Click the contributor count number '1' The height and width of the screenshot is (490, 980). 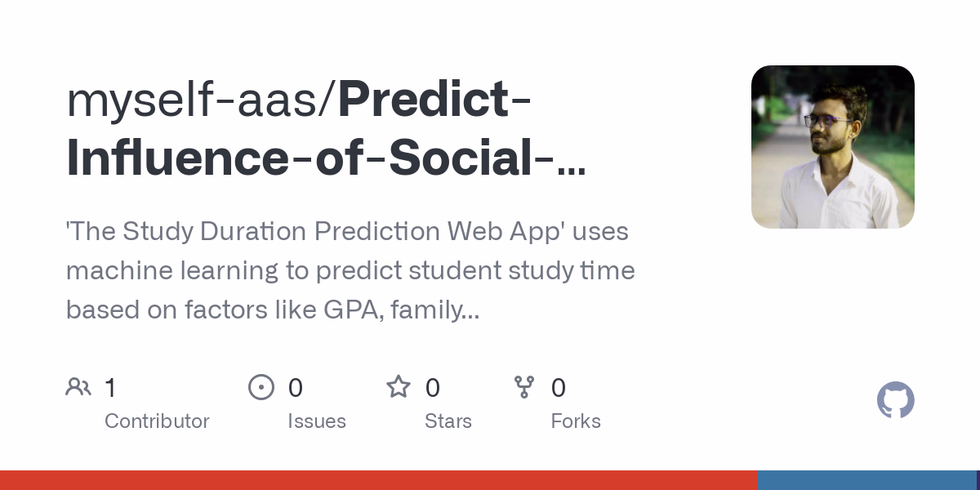[110, 388]
